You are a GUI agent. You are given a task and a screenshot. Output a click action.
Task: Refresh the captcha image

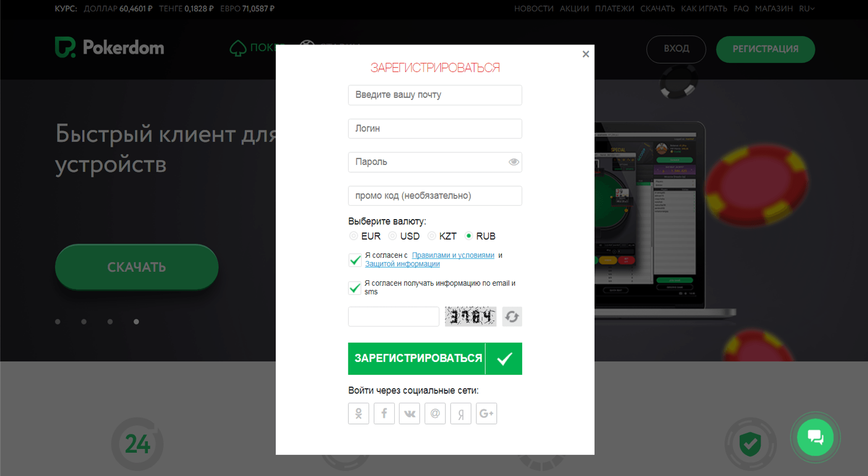[512, 317]
